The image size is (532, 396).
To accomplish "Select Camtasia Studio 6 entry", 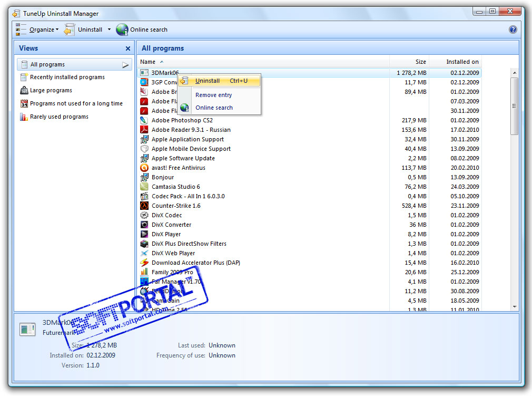I will [309, 187].
